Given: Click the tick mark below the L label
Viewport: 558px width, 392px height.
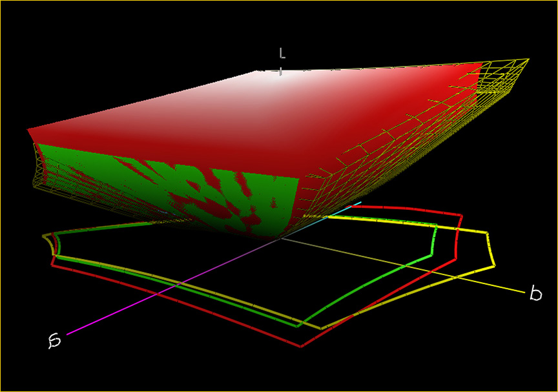Looking at the screenshot, I should [281, 72].
